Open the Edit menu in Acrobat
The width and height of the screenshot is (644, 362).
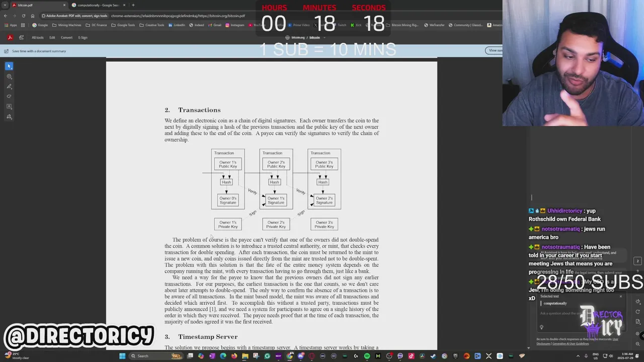click(x=52, y=37)
